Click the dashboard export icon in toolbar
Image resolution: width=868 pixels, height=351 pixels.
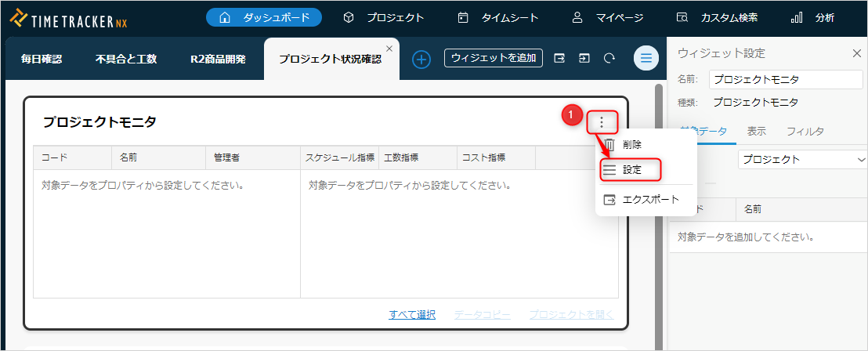[x=559, y=58]
